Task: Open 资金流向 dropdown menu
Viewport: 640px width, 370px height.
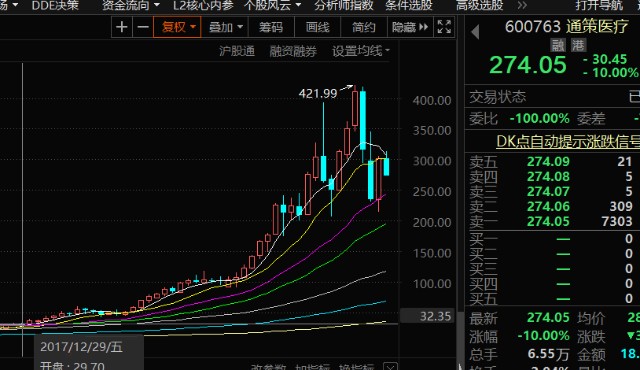Action: pyautogui.click(x=131, y=5)
